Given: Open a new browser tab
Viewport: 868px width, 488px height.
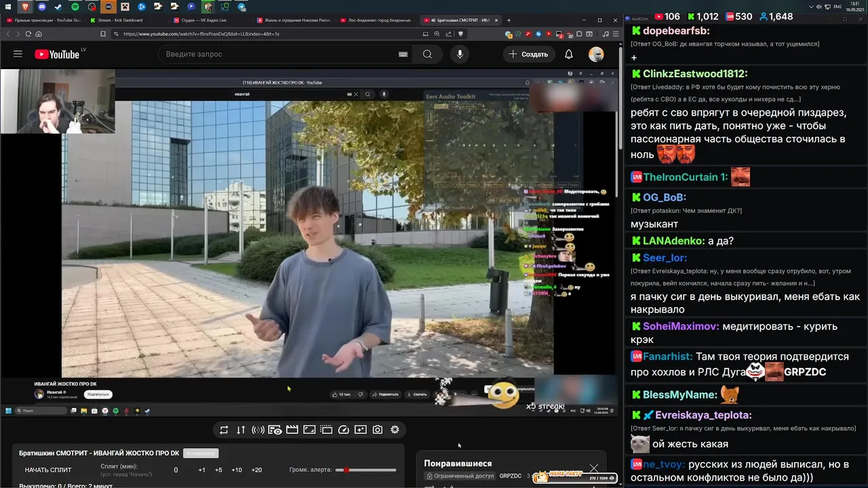Looking at the screenshot, I should pos(509,20).
